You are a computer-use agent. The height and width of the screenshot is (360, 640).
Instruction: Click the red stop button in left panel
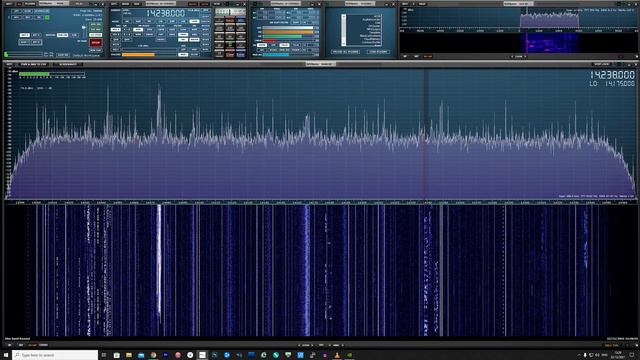96,42
